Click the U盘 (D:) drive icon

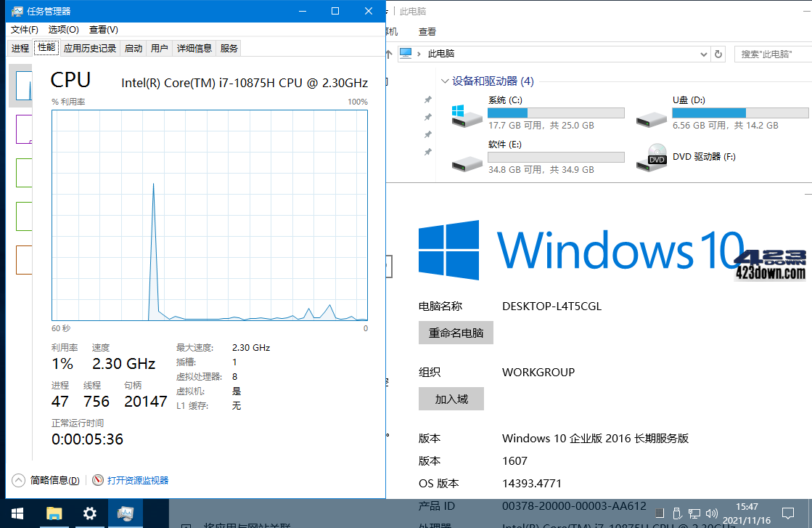click(651, 119)
